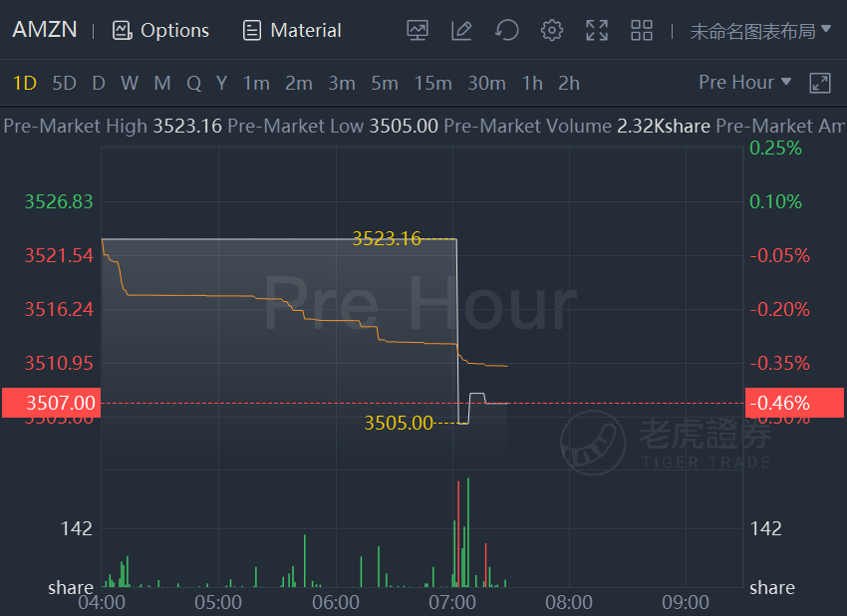This screenshot has width=847, height=616.
Task: Open chart settings gear icon
Action: 551,30
